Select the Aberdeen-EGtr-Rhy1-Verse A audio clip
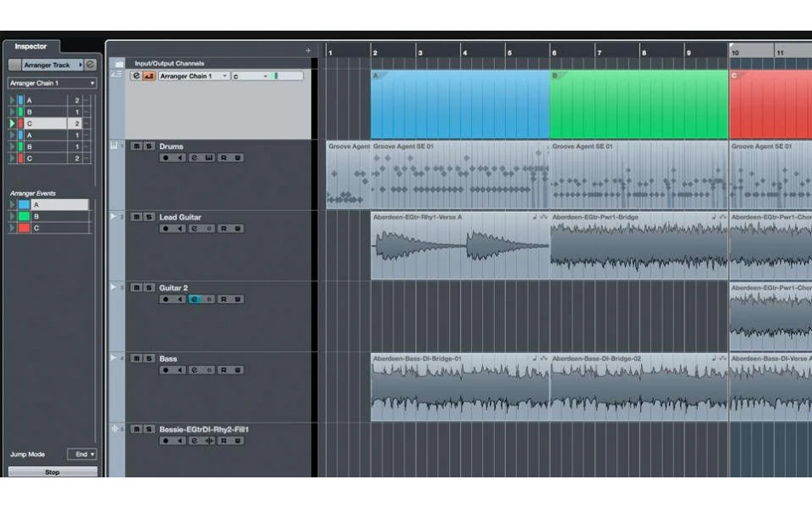The width and height of the screenshot is (812, 508). click(x=460, y=245)
